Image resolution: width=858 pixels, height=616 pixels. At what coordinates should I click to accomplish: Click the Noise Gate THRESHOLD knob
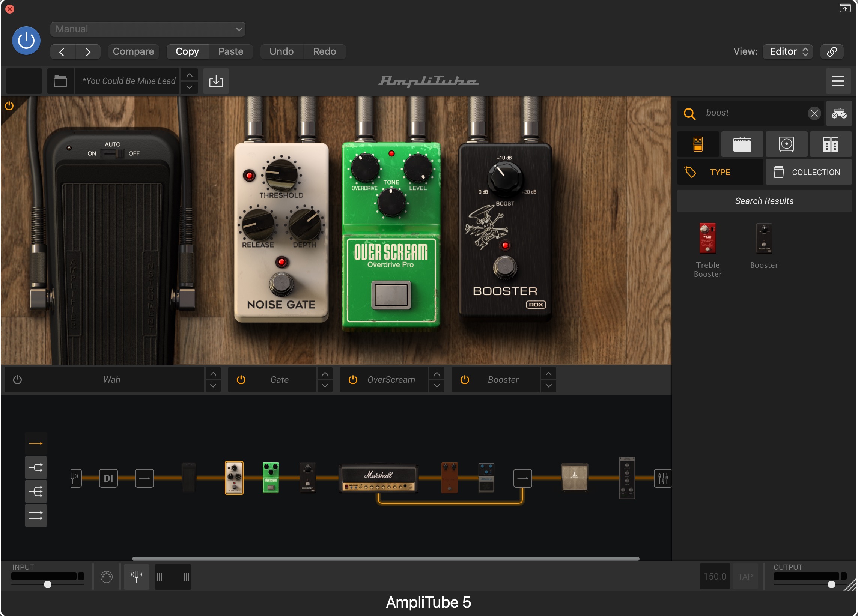click(x=281, y=175)
